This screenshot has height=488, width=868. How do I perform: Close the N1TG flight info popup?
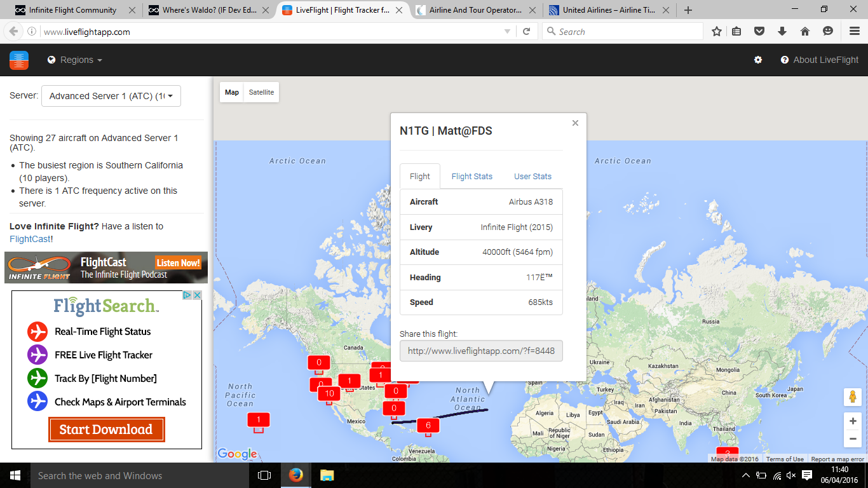(575, 123)
